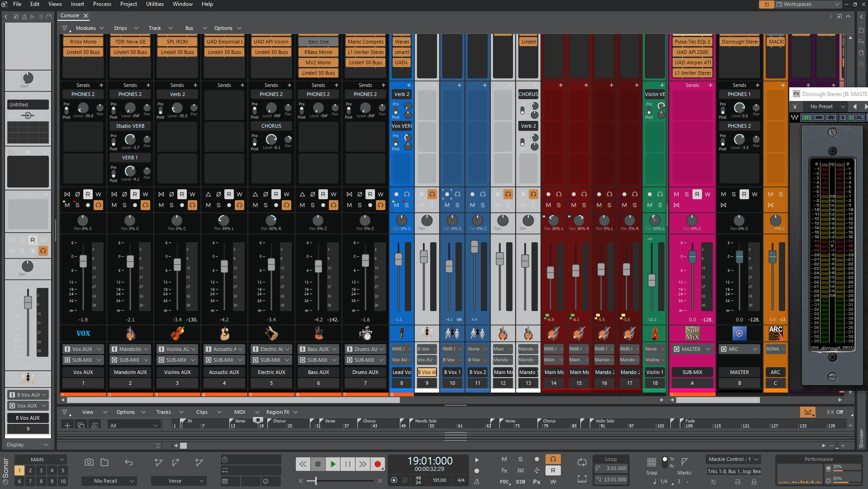Open the Region FX menu in track view

pos(282,412)
